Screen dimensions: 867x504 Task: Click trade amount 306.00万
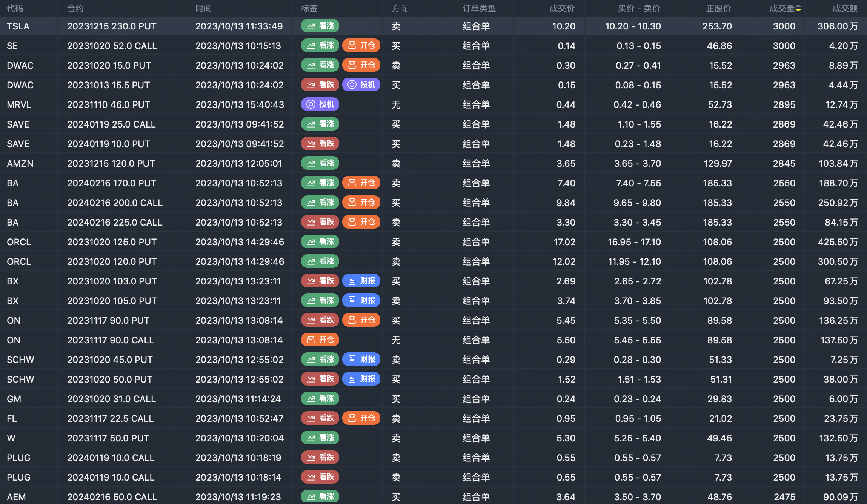click(x=838, y=26)
